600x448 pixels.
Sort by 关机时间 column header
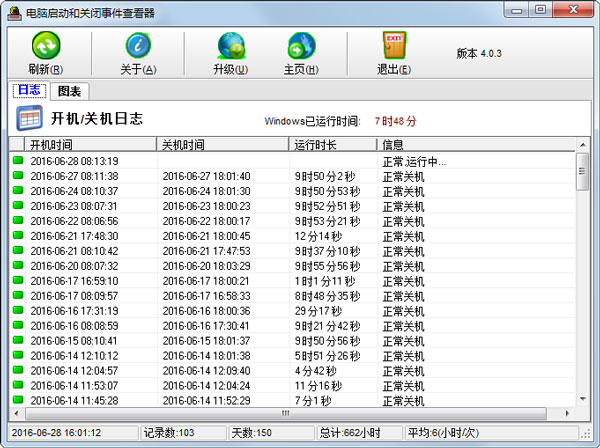point(222,144)
